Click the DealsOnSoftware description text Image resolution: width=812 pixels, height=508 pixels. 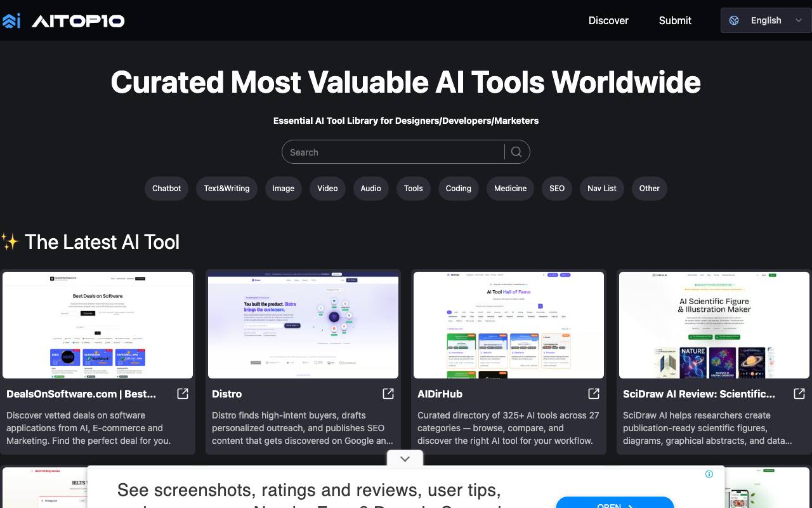pyautogui.click(x=89, y=428)
